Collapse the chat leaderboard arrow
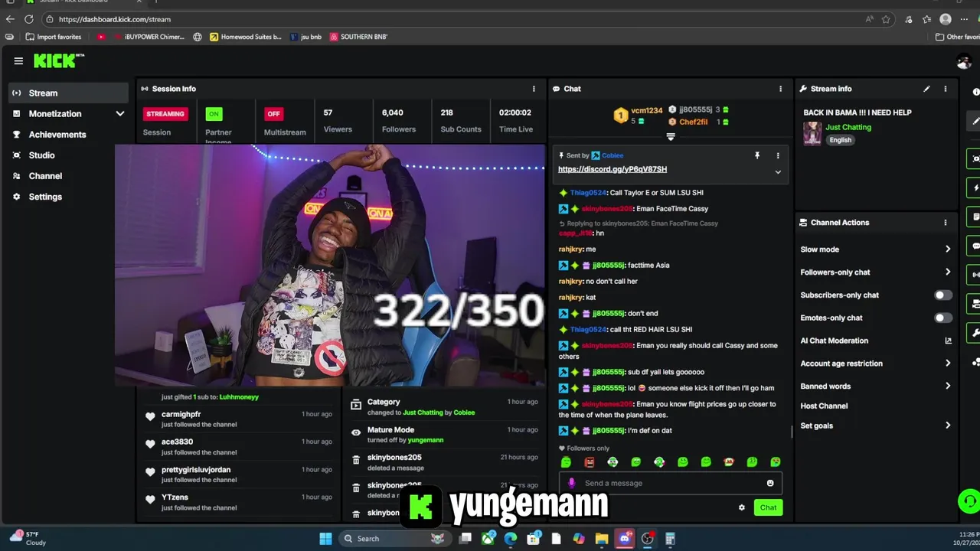This screenshot has width=980, height=551. point(671,137)
